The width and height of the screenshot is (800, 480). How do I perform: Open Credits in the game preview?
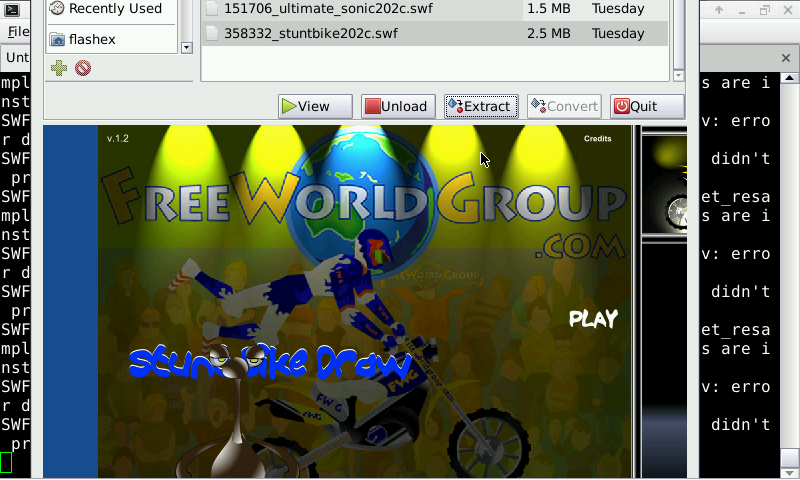pos(597,139)
